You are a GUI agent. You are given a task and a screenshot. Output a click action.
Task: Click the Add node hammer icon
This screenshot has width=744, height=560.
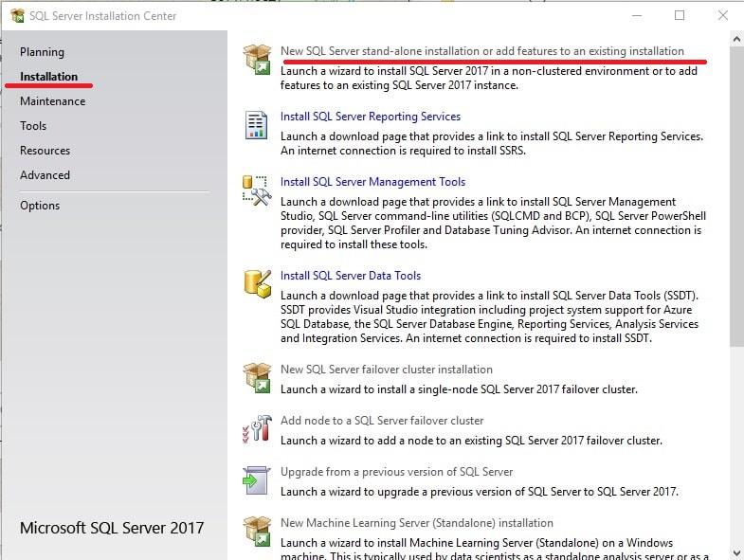tap(257, 428)
